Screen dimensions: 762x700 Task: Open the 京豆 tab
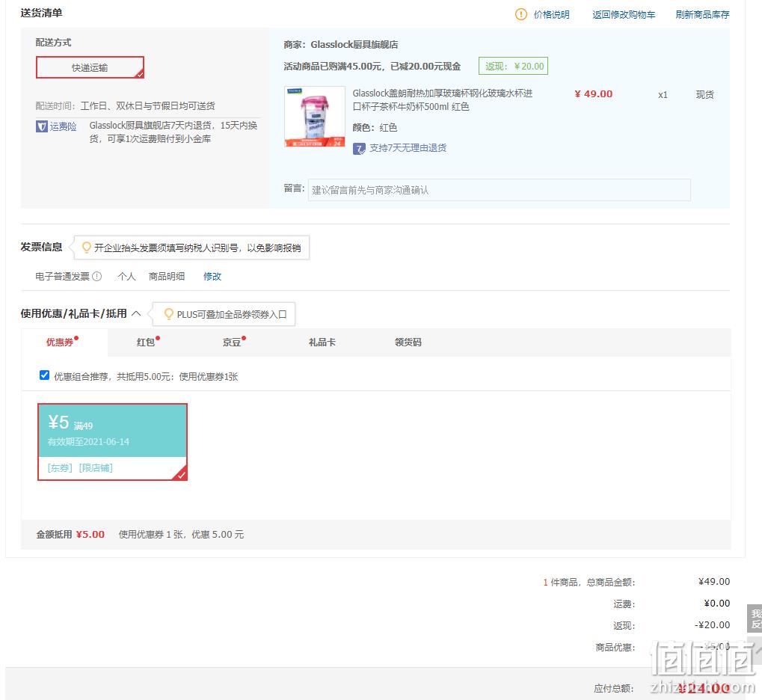(x=232, y=343)
